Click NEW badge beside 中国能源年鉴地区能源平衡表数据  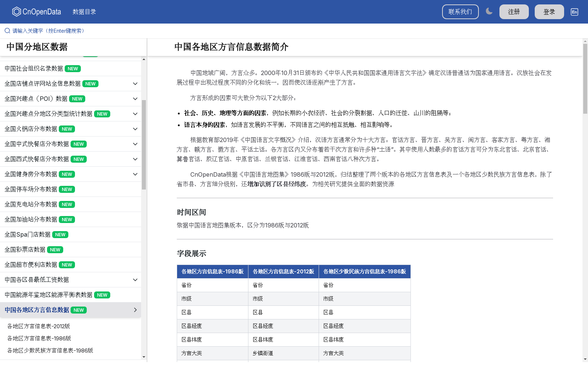tap(102, 295)
